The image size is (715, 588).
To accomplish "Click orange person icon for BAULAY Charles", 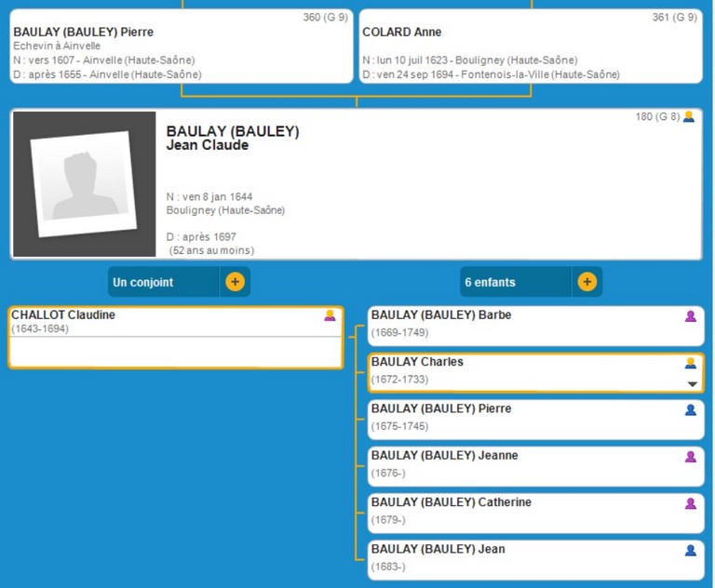I will click(x=691, y=363).
